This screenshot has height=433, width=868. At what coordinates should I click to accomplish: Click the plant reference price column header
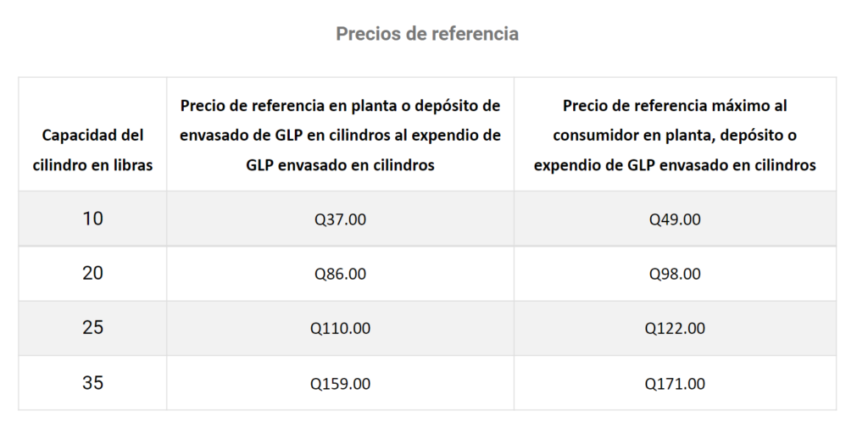[x=340, y=136]
